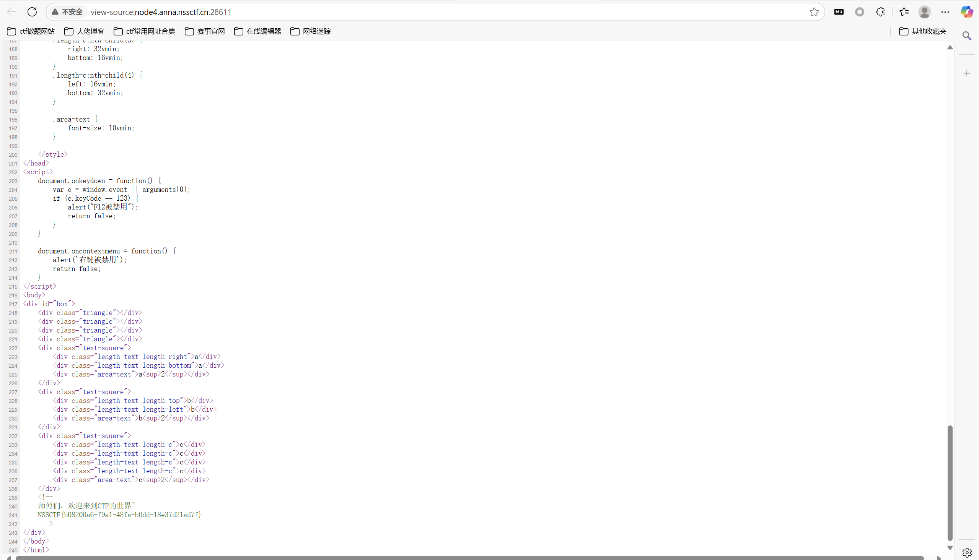Viewport: 979px width, 560px height.
Task: Open the Favorites list icon
Action: click(x=904, y=12)
